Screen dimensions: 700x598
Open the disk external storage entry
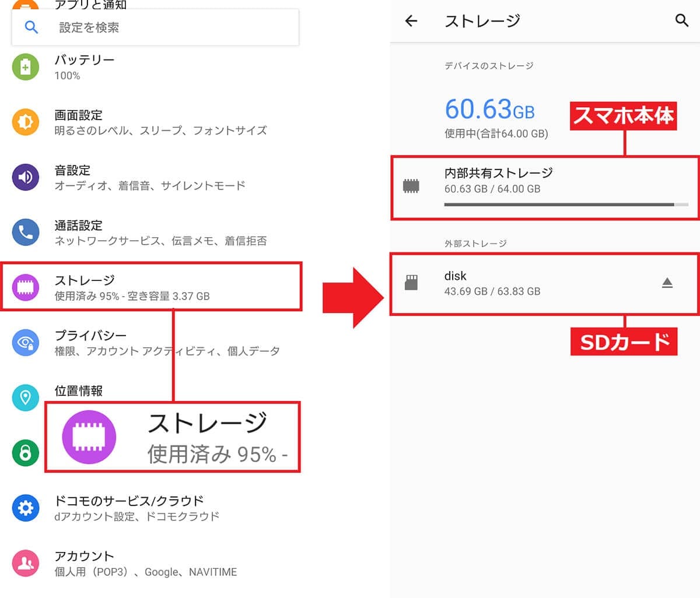pyautogui.click(x=545, y=284)
